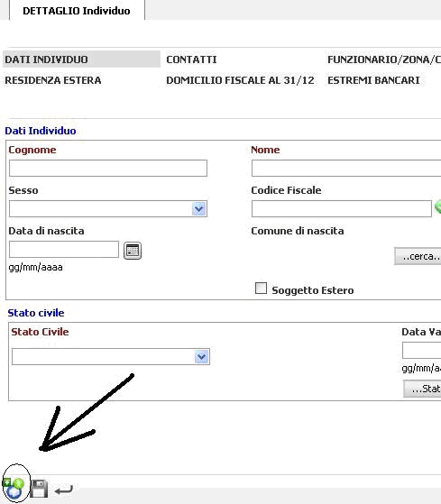
Task: Tick the Soggetto Estero checkbox
Action: point(261,288)
